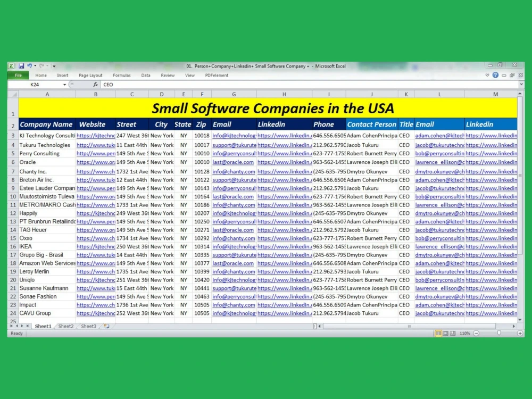The width and height of the screenshot is (532, 399).
Task: Open the Name Box dropdown arrow
Action: pos(64,85)
